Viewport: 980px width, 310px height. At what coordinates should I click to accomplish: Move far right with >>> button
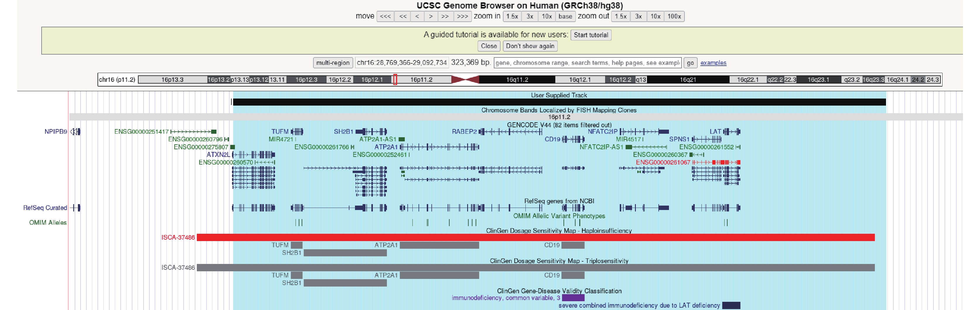462,16
